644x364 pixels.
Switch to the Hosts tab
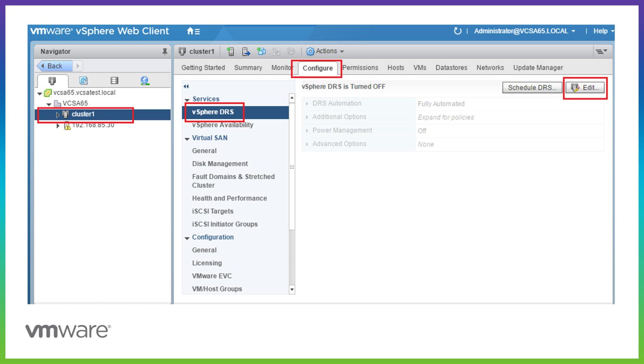(x=396, y=68)
